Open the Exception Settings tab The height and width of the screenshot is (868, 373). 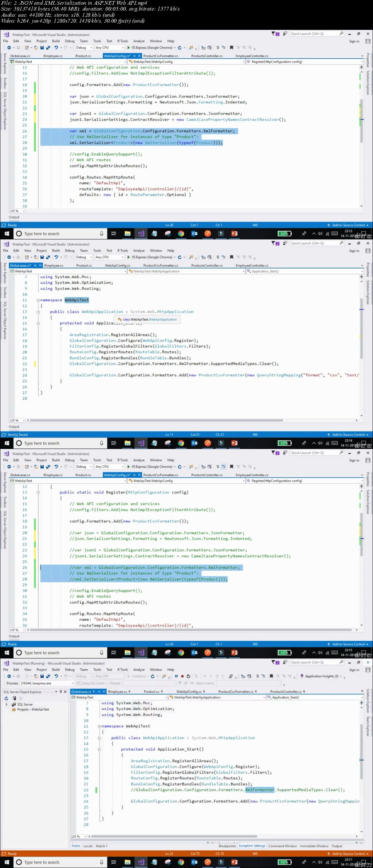click(252, 846)
